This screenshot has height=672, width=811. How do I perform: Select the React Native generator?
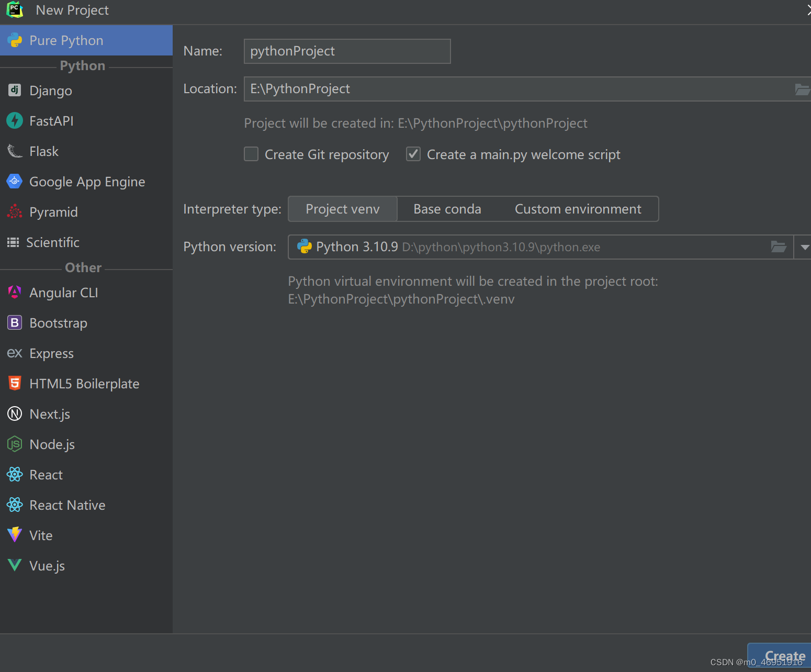(67, 505)
